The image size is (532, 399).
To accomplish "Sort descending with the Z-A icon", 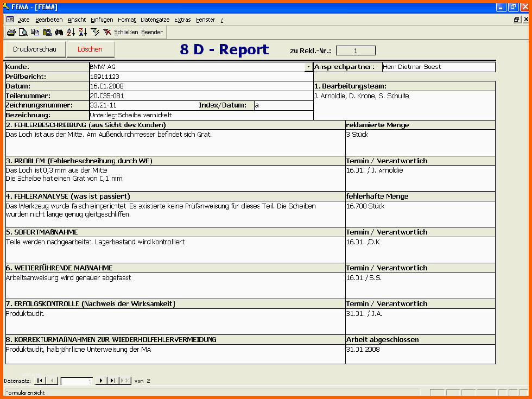I will click(x=83, y=32).
